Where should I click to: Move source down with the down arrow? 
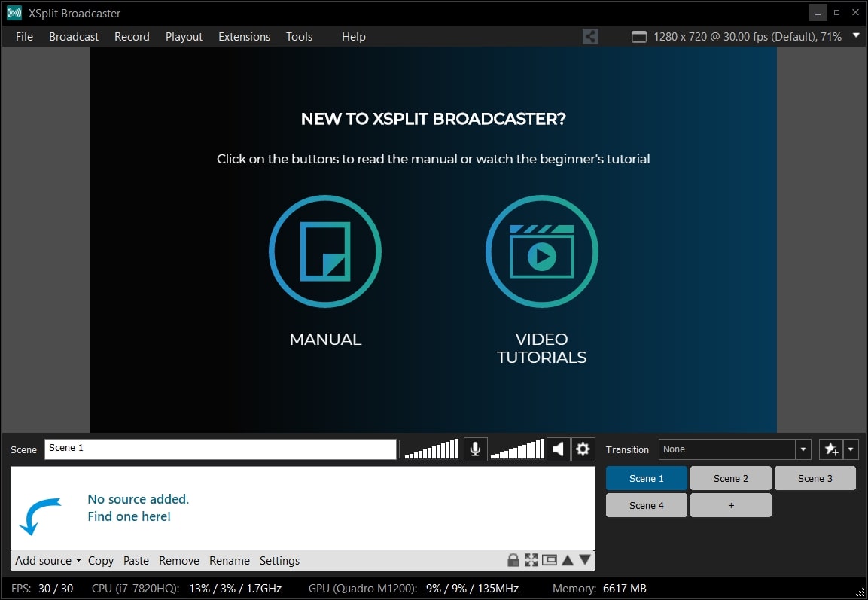[585, 560]
